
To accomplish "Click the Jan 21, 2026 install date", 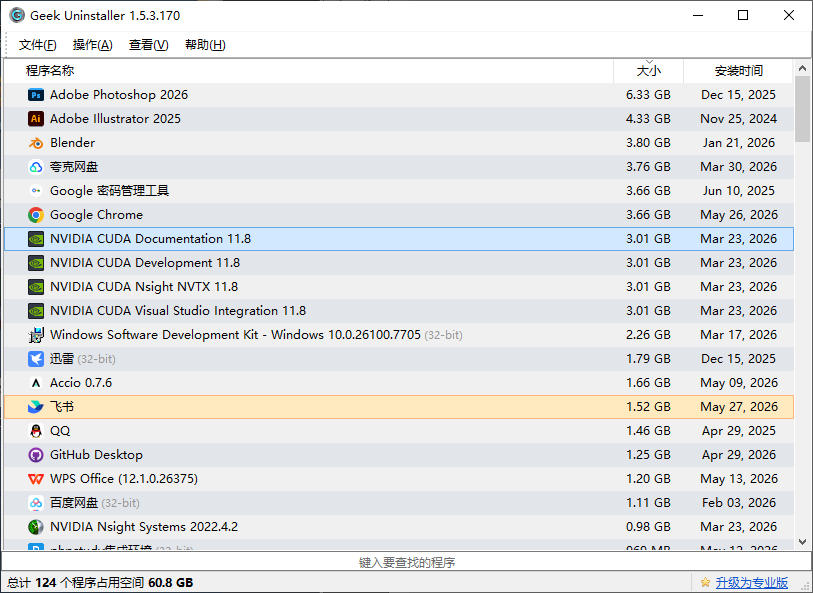I will (738, 143).
